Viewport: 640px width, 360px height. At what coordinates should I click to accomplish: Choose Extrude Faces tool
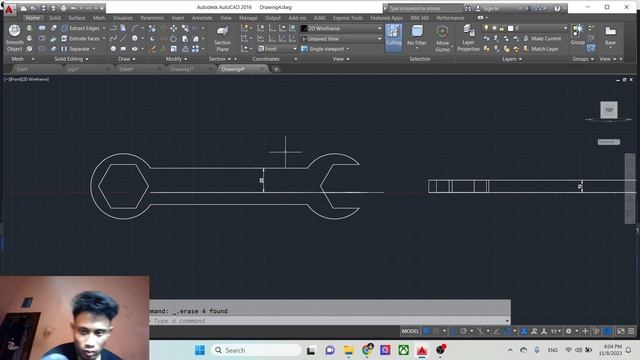click(x=83, y=38)
